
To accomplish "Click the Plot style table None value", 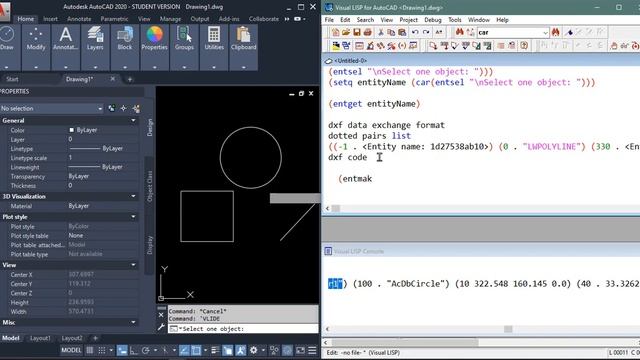I will 76,236.
